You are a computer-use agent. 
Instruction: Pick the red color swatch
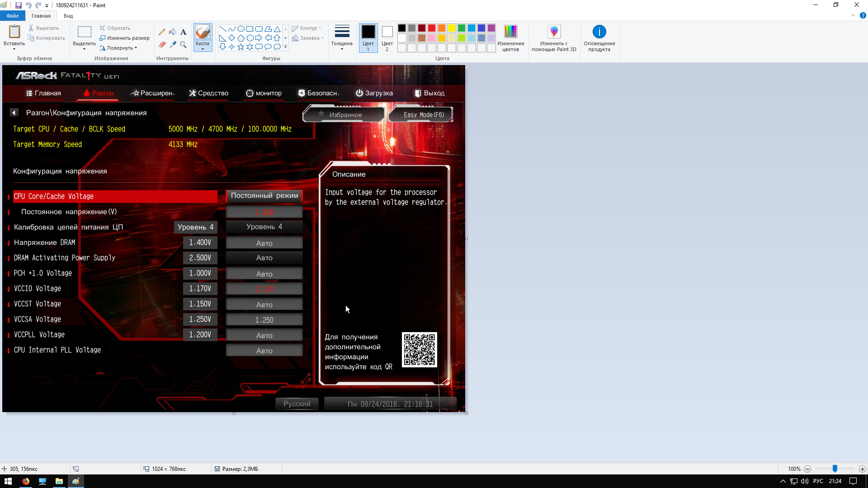pyautogui.click(x=432, y=28)
